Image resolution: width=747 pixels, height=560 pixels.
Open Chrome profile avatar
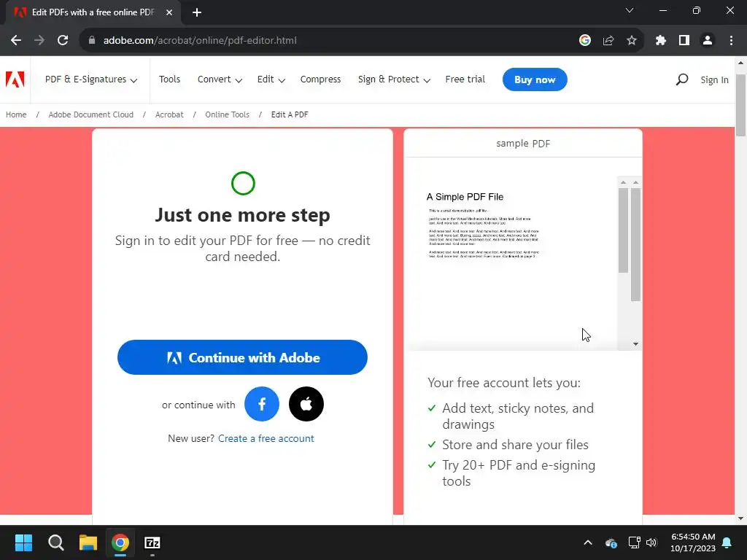[x=708, y=41]
